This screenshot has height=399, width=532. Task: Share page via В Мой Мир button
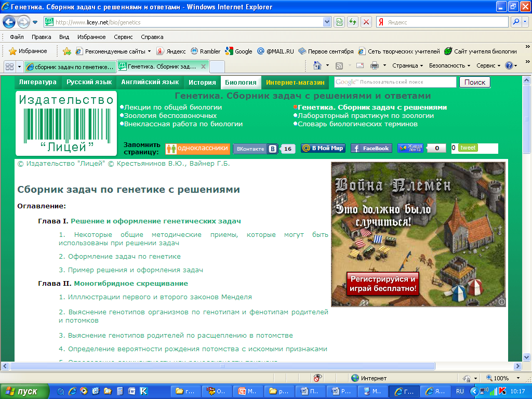point(323,148)
